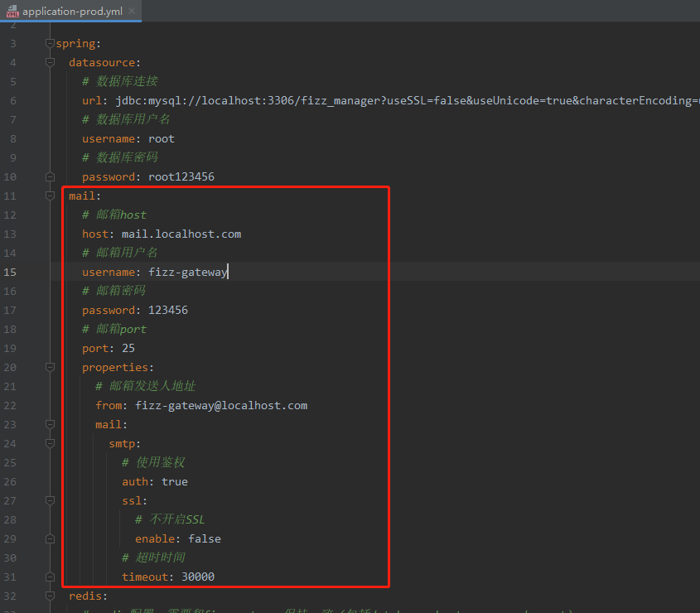Click the ssl key
Screen dimensions: 700x613
tap(132, 500)
